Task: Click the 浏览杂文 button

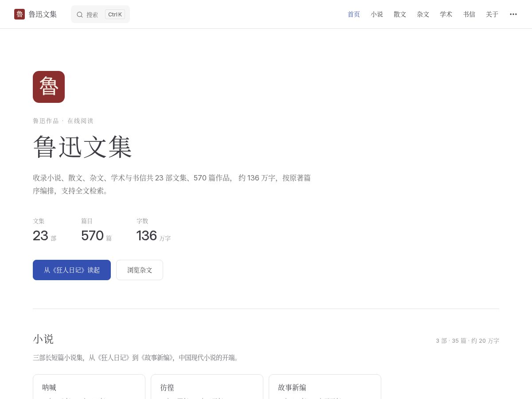Action: [x=140, y=270]
